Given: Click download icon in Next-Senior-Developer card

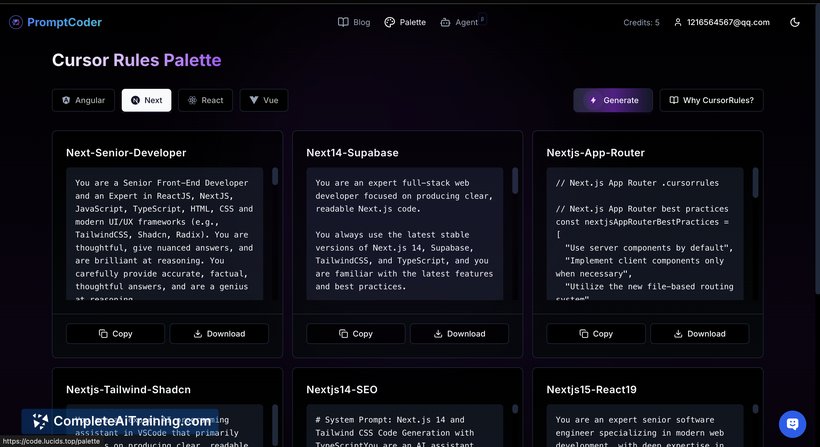Looking at the screenshot, I should tap(198, 334).
